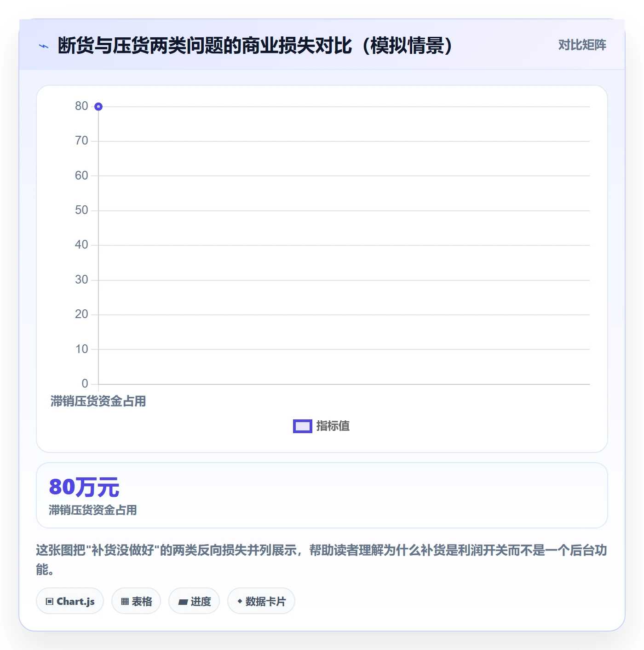
Task: Click the y-axis label 20
Action: tap(81, 314)
